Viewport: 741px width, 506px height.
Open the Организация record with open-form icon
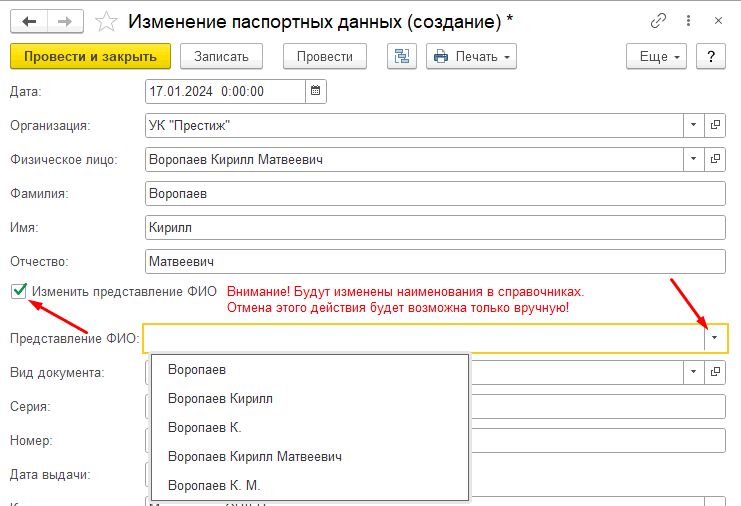(x=716, y=125)
